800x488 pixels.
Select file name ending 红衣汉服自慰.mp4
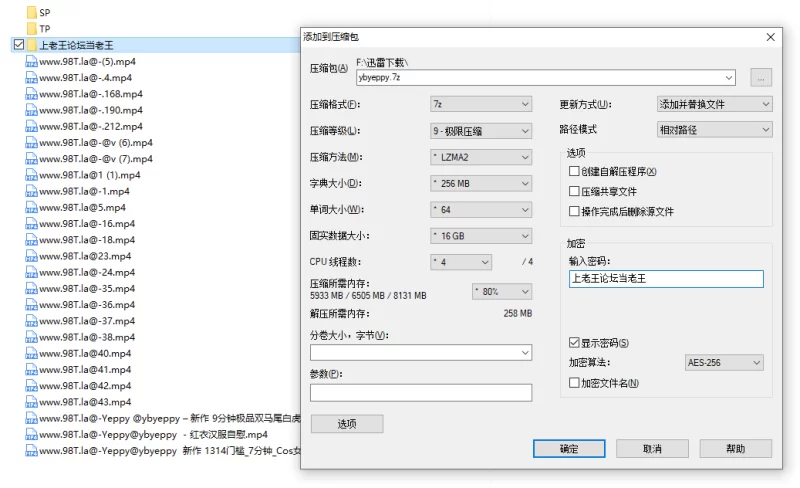pos(154,435)
